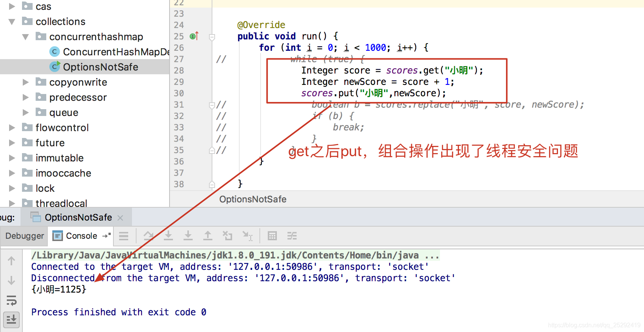Open ConcurrentHashMapDemo class file
This screenshot has height=332, width=644.
(x=110, y=52)
